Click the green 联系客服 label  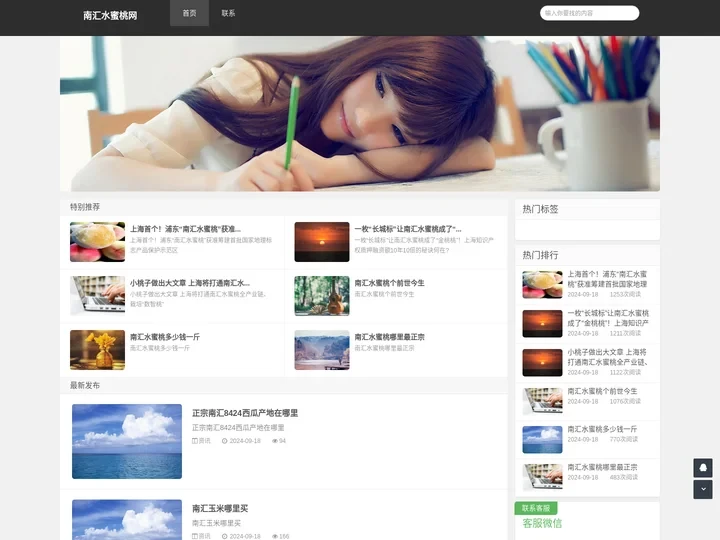(536, 508)
